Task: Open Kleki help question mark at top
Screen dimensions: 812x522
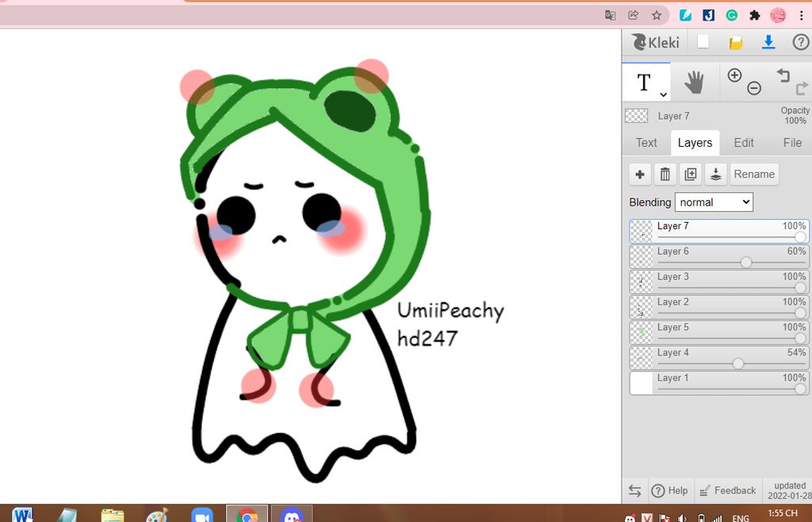Action: click(801, 43)
